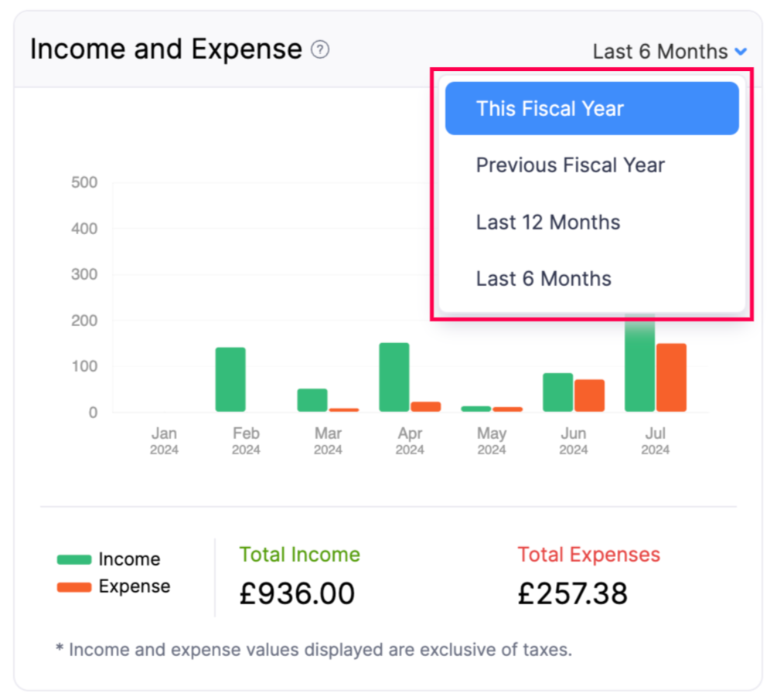This screenshot has width=777, height=700.
Task: Click the Total Income £936.00 value
Action: coord(297,593)
